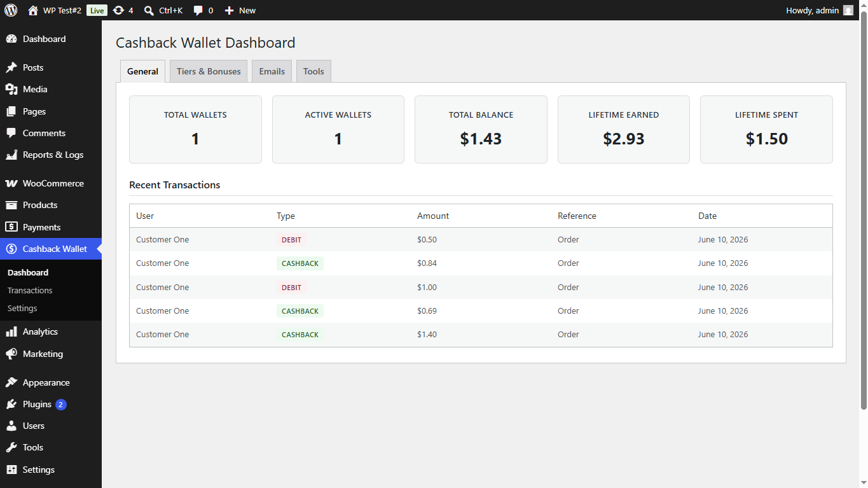
Task: Click the Analytics bar chart icon
Action: [x=11, y=331]
